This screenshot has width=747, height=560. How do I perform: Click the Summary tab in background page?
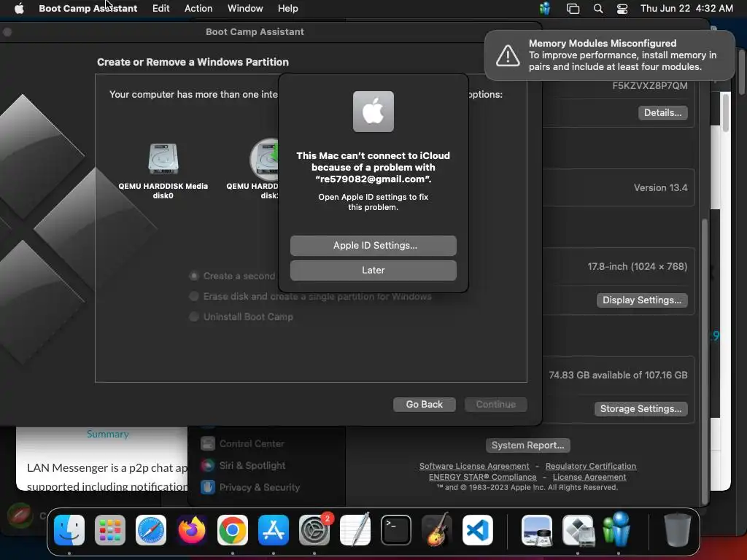coord(108,434)
